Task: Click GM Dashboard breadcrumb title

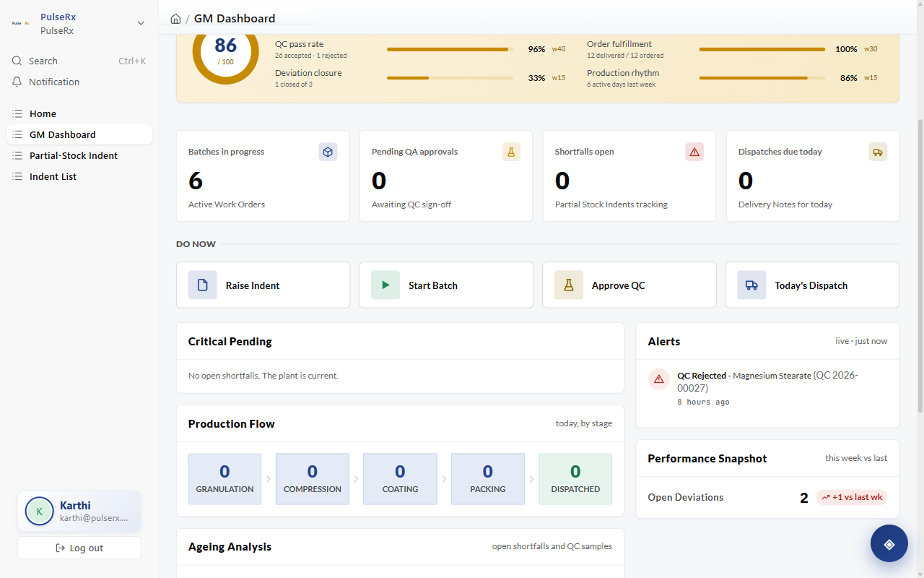Action: pyautogui.click(x=235, y=19)
